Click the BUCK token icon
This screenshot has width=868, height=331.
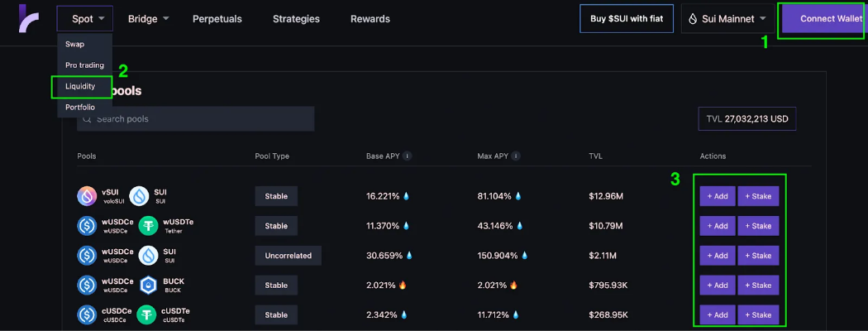tap(149, 285)
